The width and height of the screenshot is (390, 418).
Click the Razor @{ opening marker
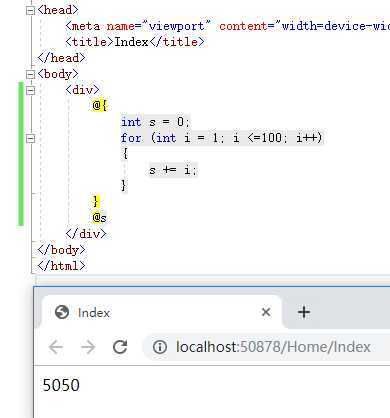tap(100, 106)
